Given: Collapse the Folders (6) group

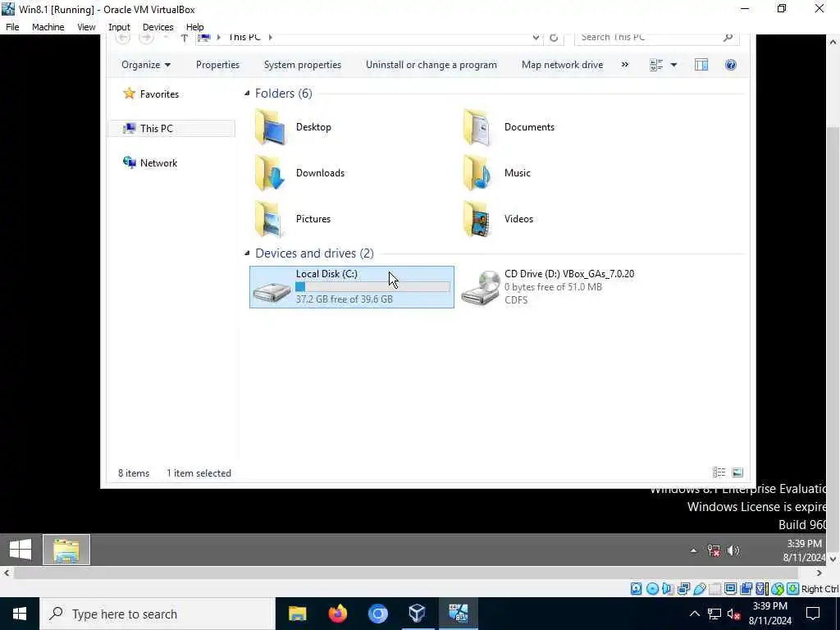Looking at the screenshot, I should (x=247, y=94).
